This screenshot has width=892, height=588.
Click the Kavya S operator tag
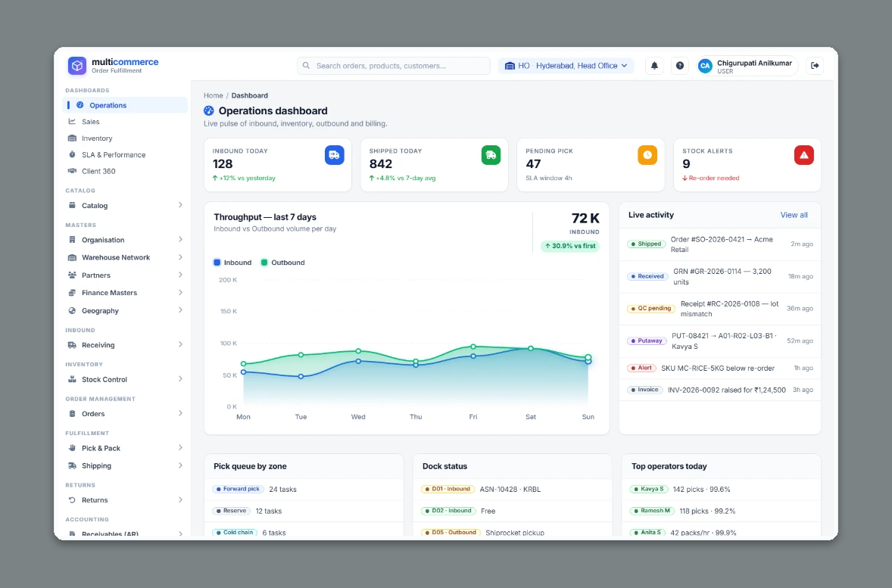pyautogui.click(x=649, y=489)
